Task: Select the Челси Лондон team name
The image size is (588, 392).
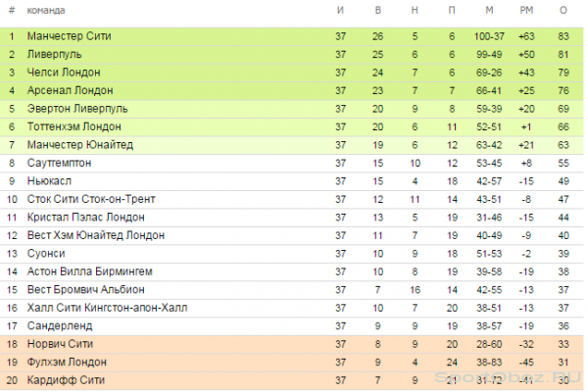Action: click(x=64, y=73)
